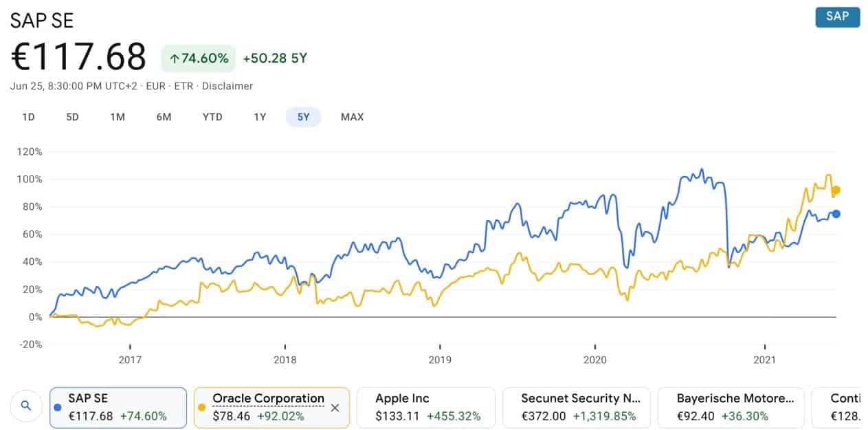Click the yellow Oracle endpoint dot on chart
868x430 pixels.
836,190
